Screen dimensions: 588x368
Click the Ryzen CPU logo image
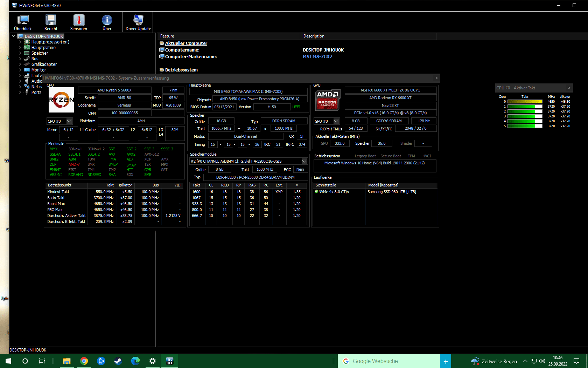tap(61, 100)
